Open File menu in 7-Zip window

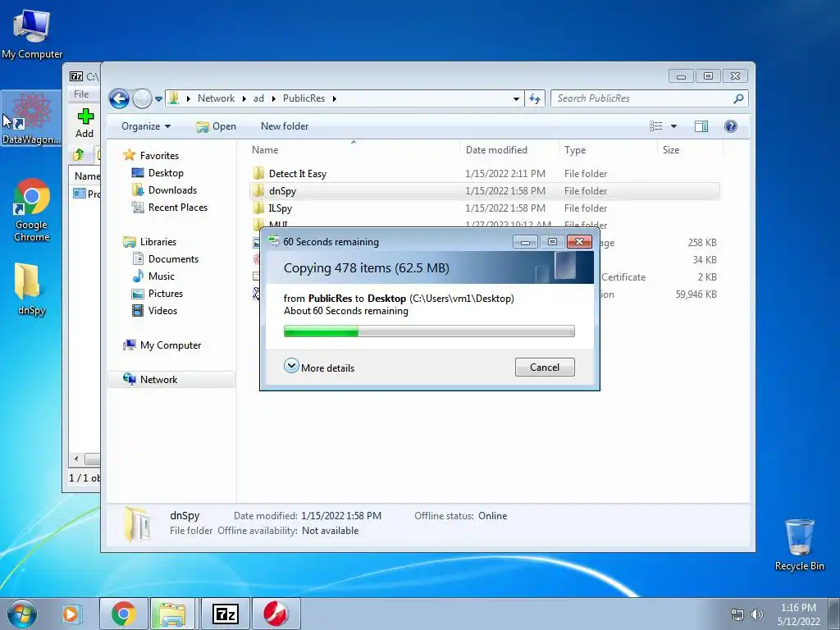tap(81, 94)
